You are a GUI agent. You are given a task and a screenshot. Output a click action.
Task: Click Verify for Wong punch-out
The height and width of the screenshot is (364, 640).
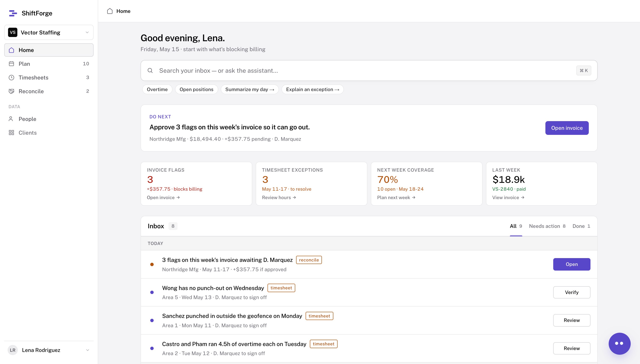pyautogui.click(x=572, y=292)
